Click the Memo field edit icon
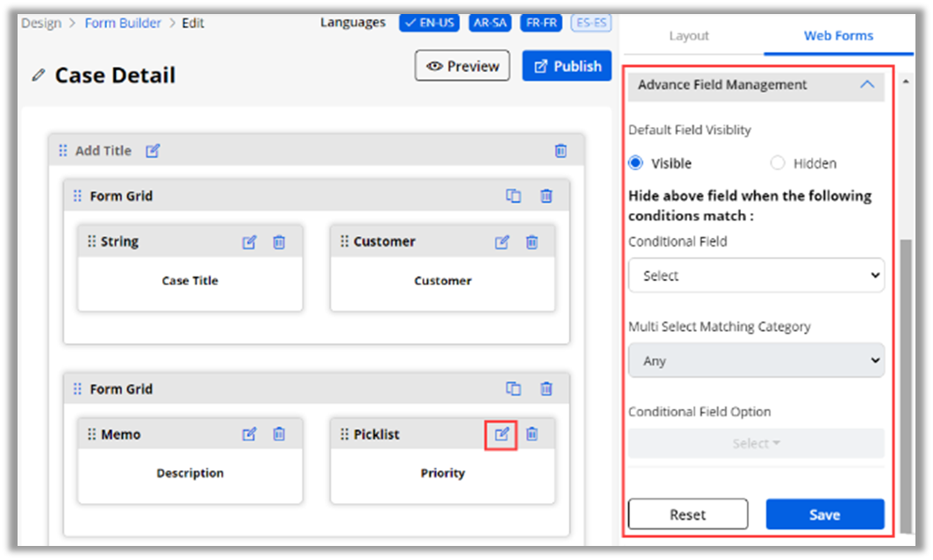Image resolution: width=933 pixels, height=560 pixels. tap(249, 434)
